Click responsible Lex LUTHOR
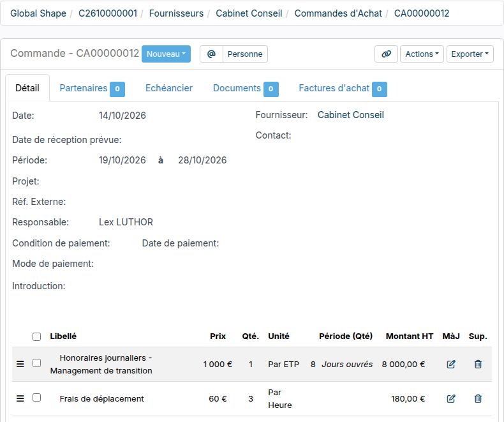The image size is (504, 422). click(126, 222)
